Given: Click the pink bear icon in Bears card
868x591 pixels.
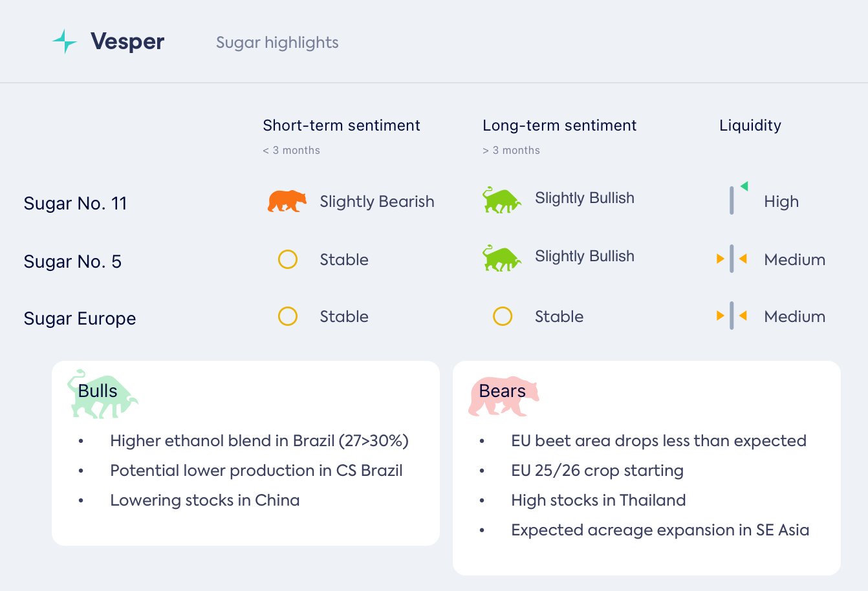Looking at the screenshot, I should [503, 396].
